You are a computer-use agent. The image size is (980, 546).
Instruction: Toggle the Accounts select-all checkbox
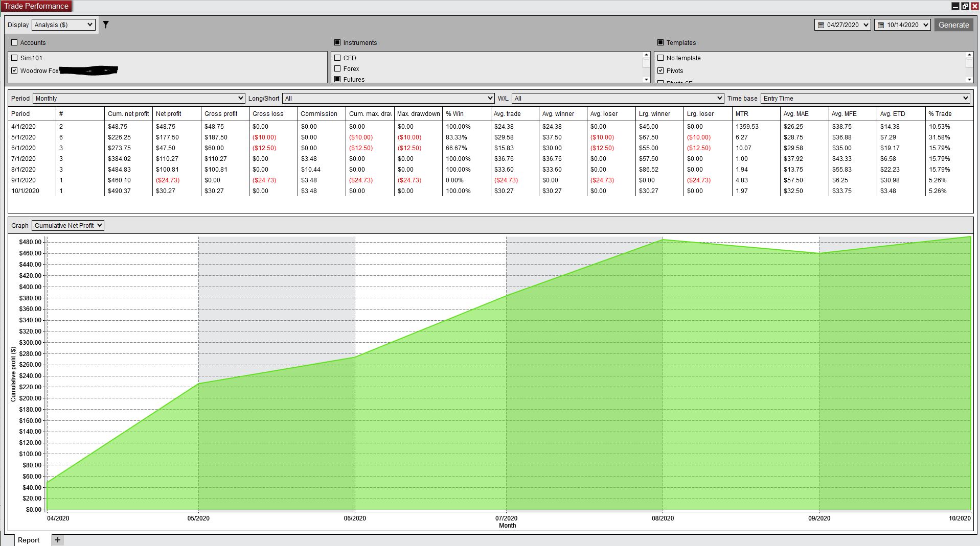(x=14, y=42)
